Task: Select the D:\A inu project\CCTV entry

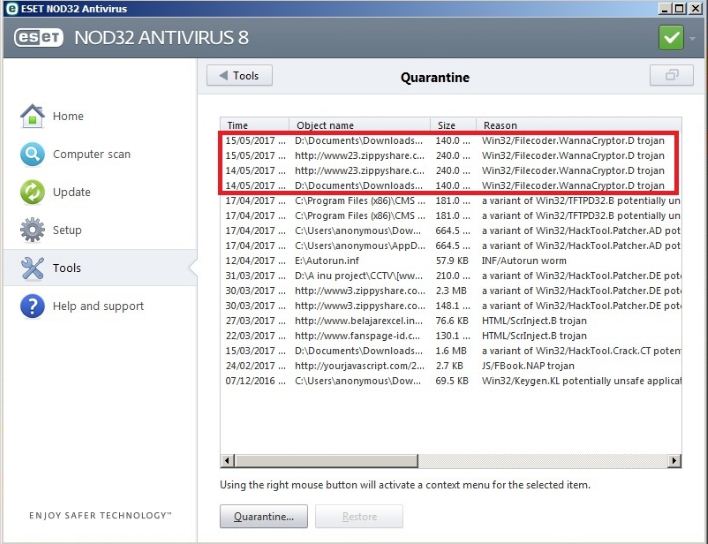Action: pyautogui.click(x=359, y=275)
